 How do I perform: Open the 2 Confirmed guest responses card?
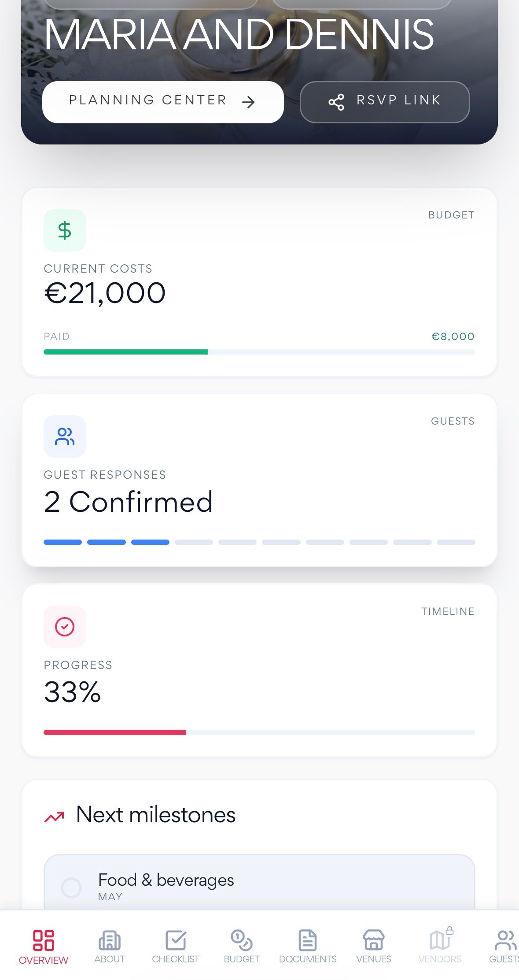(259, 481)
